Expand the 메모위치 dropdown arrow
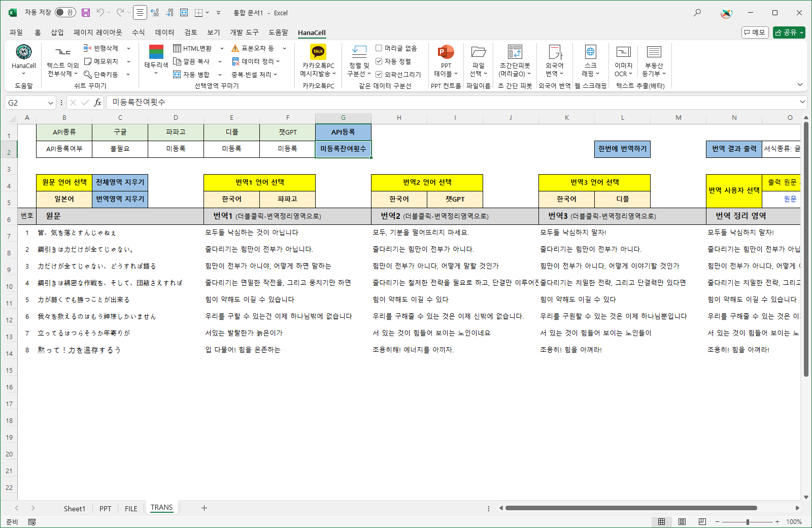Screen dimensions: 812x528 click(x=128, y=61)
